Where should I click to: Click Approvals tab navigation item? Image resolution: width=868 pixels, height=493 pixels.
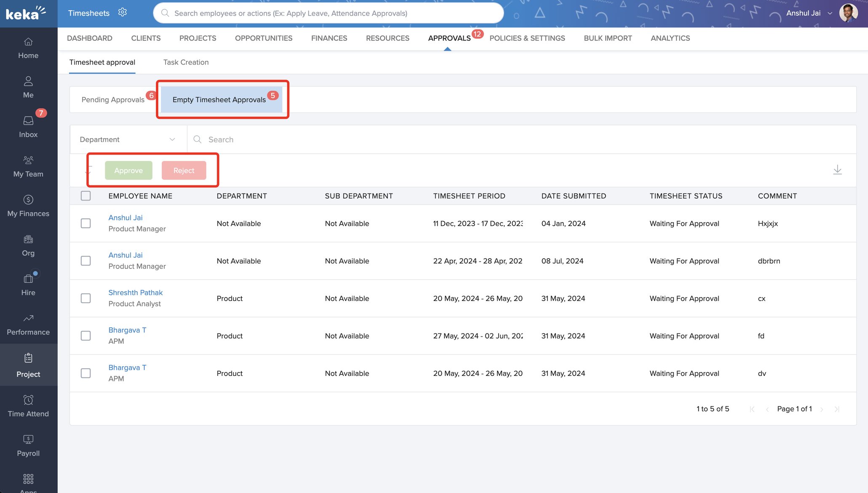(x=449, y=38)
